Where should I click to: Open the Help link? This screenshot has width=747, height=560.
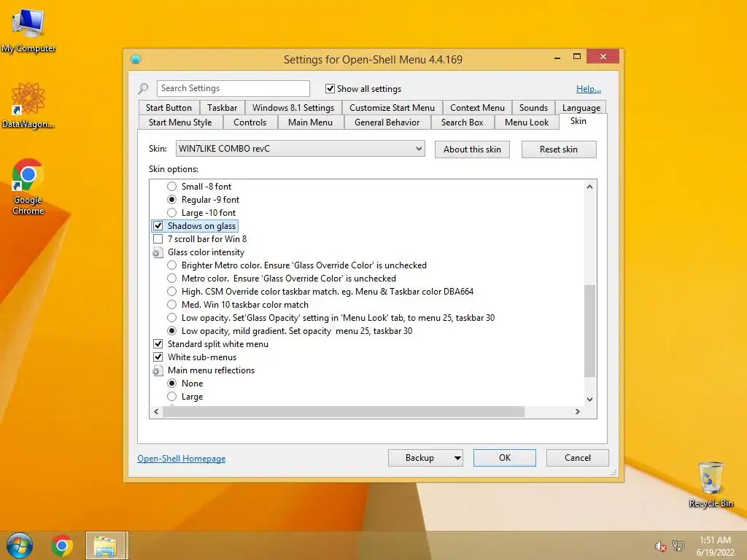(x=589, y=88)
